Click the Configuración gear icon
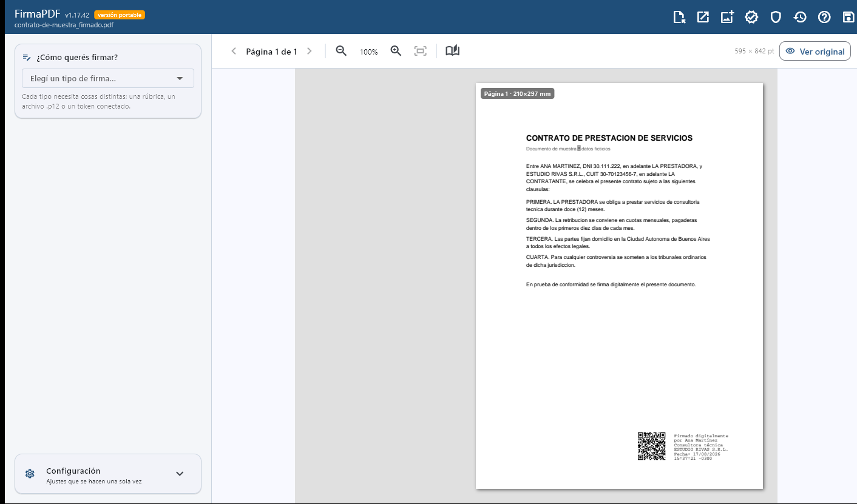Screen dimensions: 857x504 click(30, 474)
